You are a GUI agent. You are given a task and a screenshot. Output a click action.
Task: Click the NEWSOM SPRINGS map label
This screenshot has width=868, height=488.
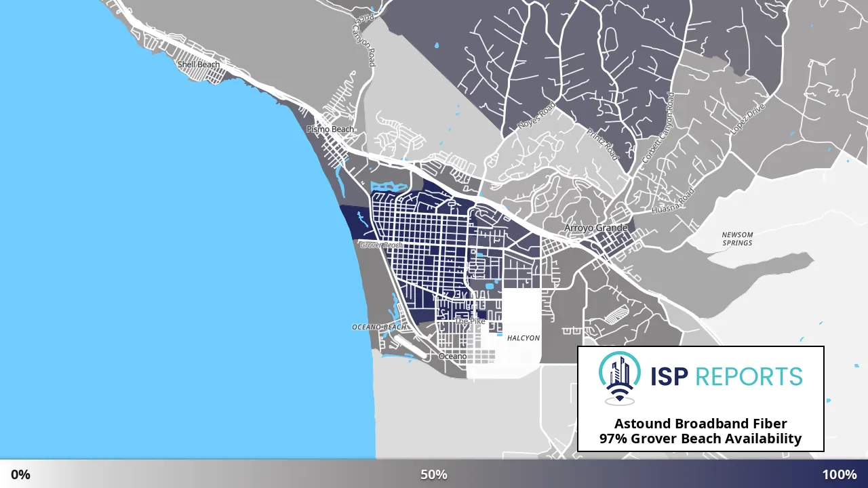pyautogui.click(x=737, y=239)
